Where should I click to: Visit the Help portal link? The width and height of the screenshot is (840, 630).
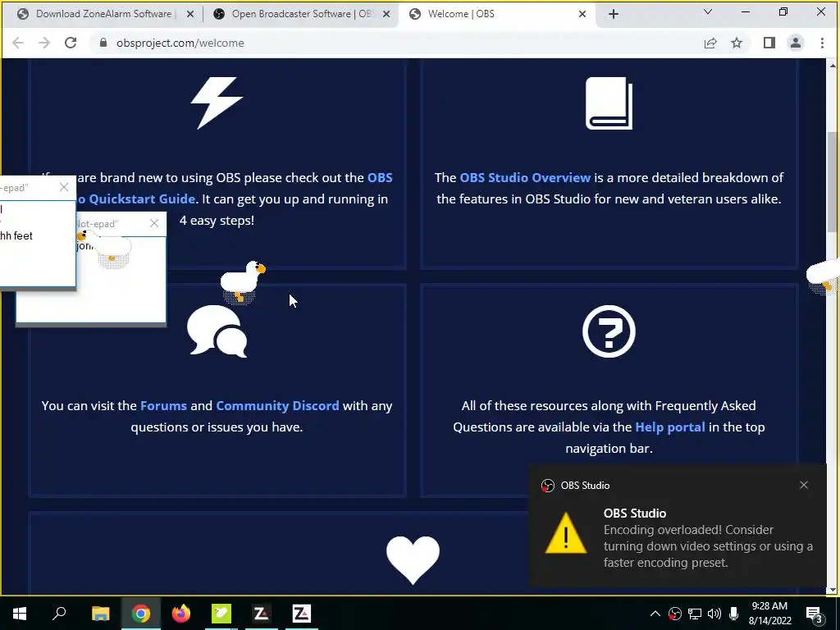pyautogui.click(x=669, y=427)
